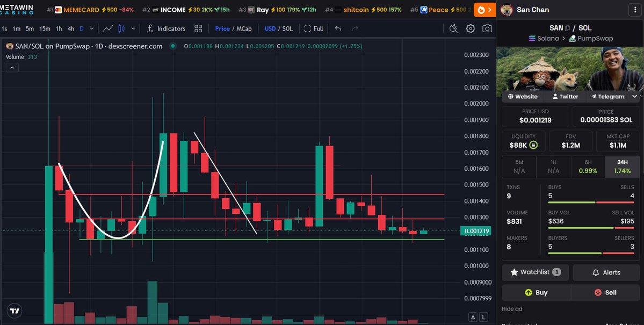Open trending token #2 INCOME
This screenshot has height=325, width=644.
tap(186, 10)
